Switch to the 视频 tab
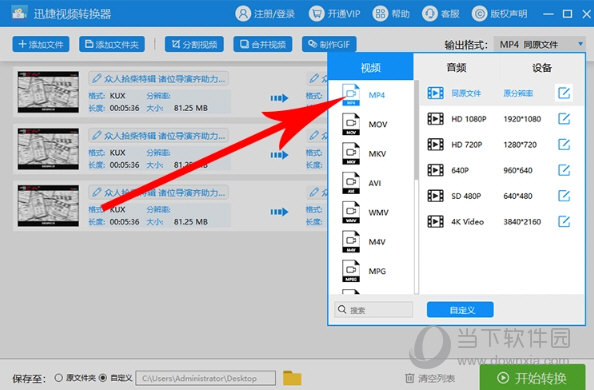The image size is (594, 390). coord(370,67)
